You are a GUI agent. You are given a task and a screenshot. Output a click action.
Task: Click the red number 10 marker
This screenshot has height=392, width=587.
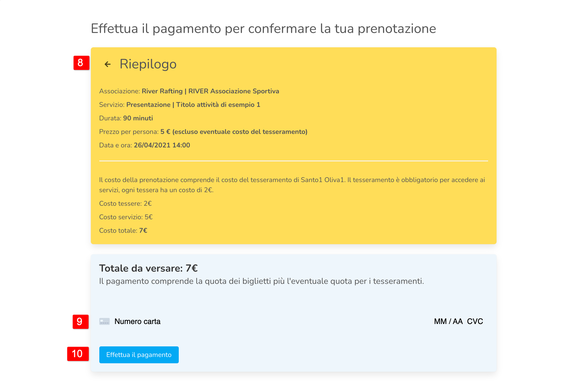point(78,354)
